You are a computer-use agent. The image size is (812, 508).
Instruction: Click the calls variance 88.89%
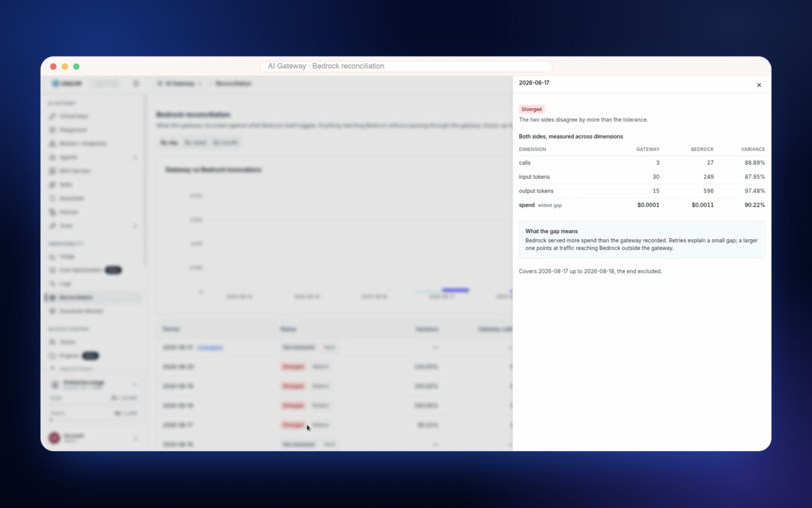click(x=755, y=163)
